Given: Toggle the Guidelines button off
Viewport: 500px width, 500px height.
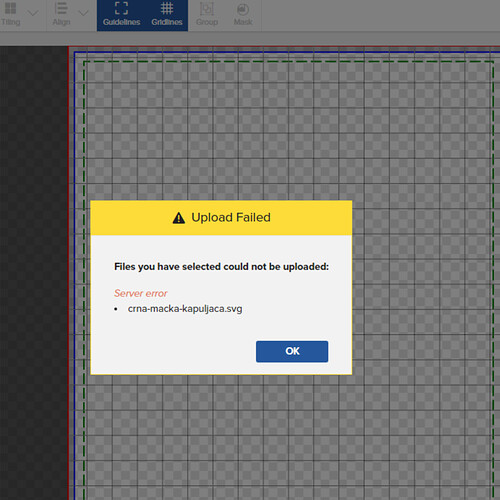Looking at the screenshot, I should pos(121,15).
